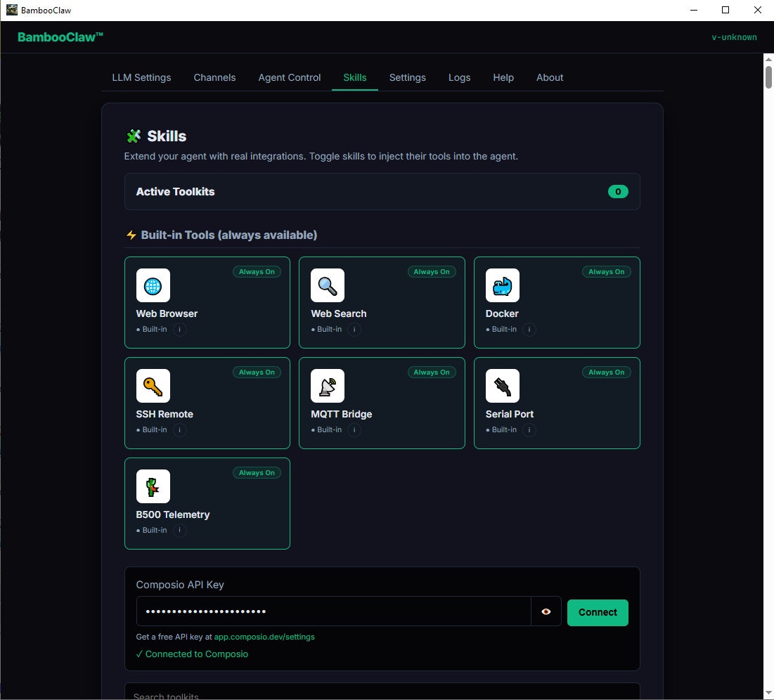Click the Composio API Key label
The image size is (774, 700).
pyautogui.click(x=180, y=585)
